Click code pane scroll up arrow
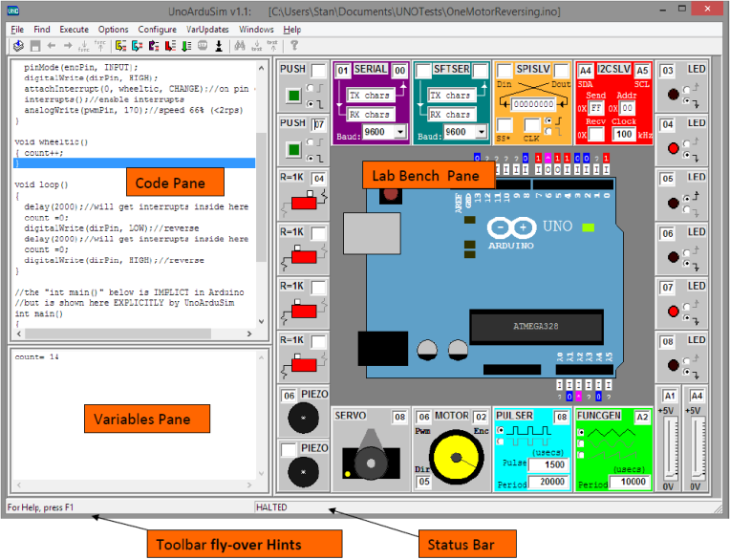The width and height of the screenshot is (730, 560). (261, 69)
